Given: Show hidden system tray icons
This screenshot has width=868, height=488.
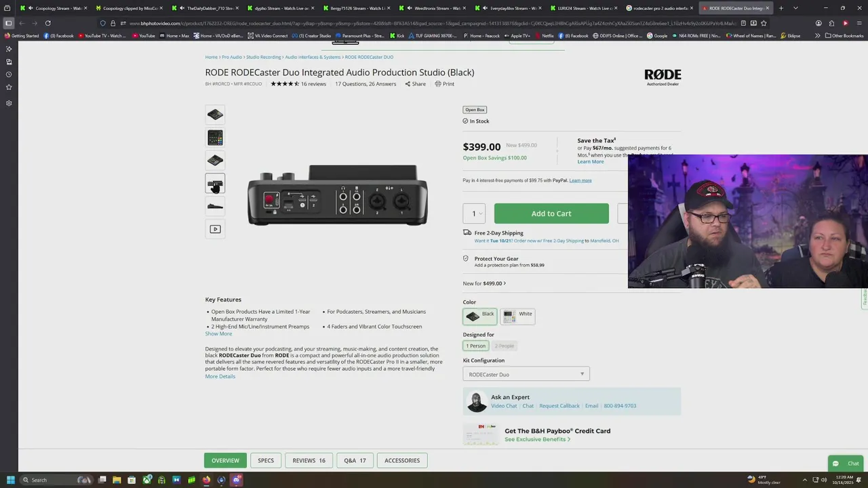Looking at the screenshot, I should tap(805, 480).
